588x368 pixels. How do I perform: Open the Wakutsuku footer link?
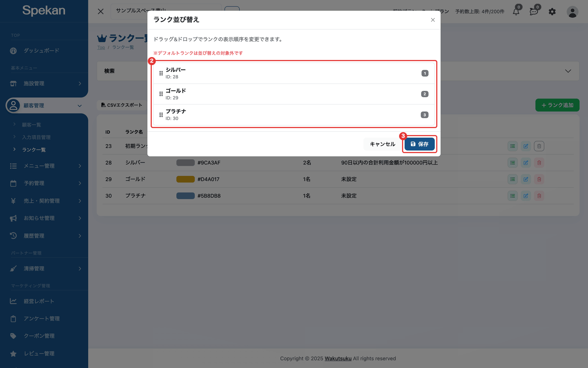(x=338, y=358)
